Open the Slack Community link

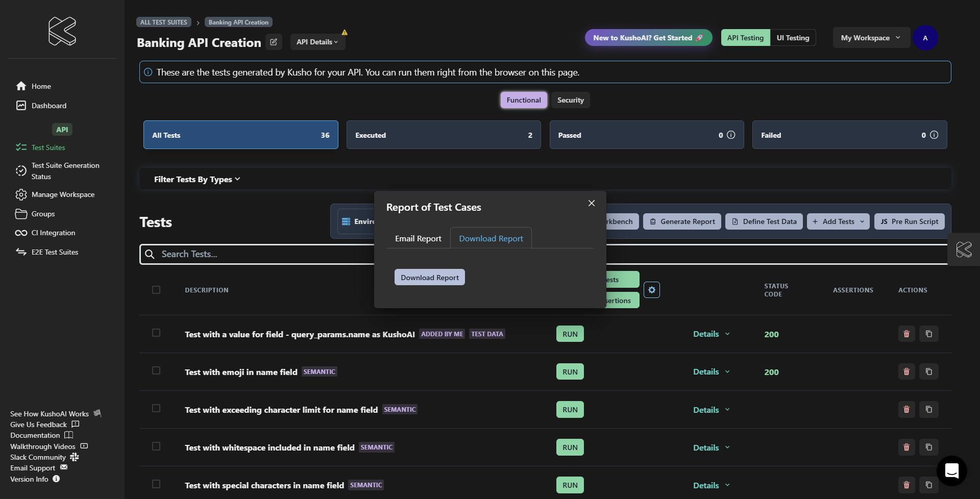[44, 457]
